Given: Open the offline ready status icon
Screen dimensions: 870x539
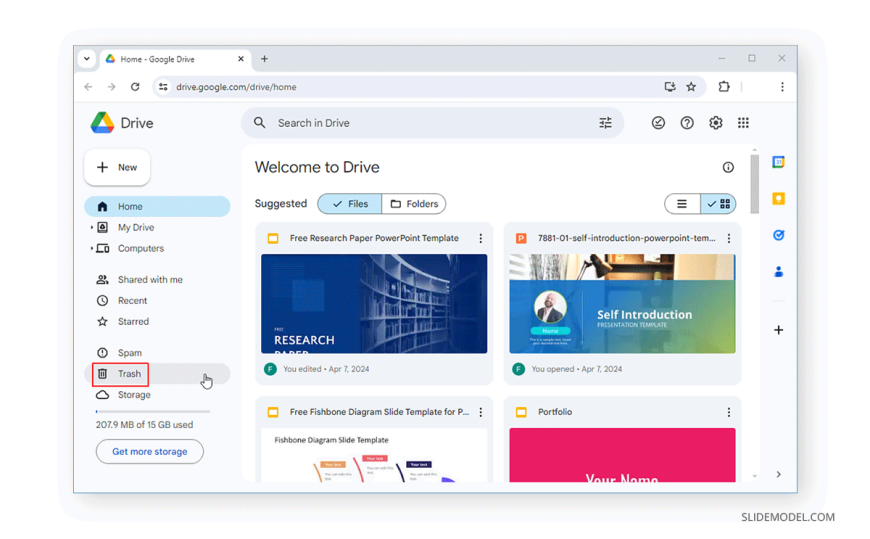Looking at the screenshot, I should 658,123.
